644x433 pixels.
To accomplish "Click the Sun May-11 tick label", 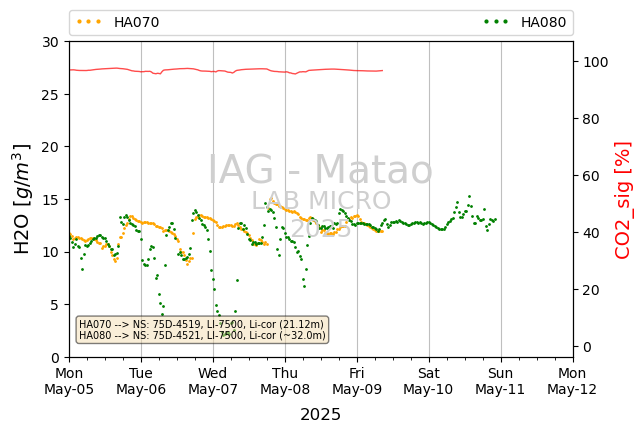I will [x=500, y=381].
